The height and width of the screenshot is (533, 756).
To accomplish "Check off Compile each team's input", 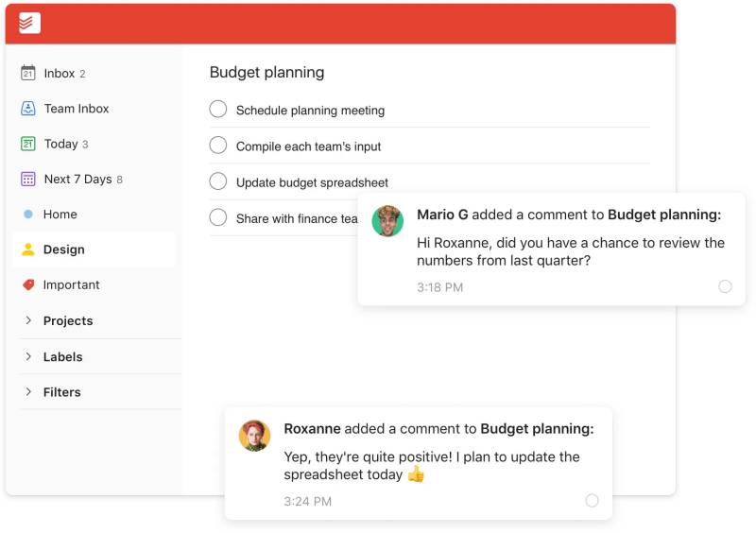I will [x=218, y=145].
